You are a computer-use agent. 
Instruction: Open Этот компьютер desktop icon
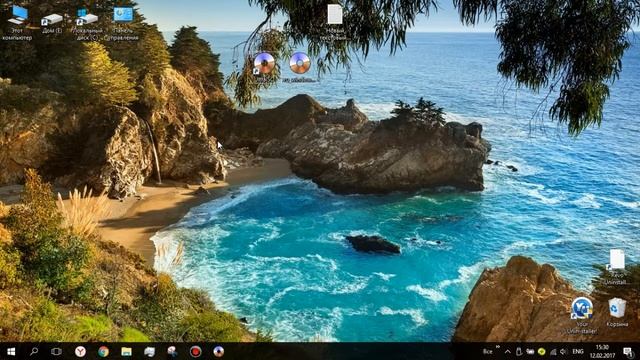tap(18, 23)
